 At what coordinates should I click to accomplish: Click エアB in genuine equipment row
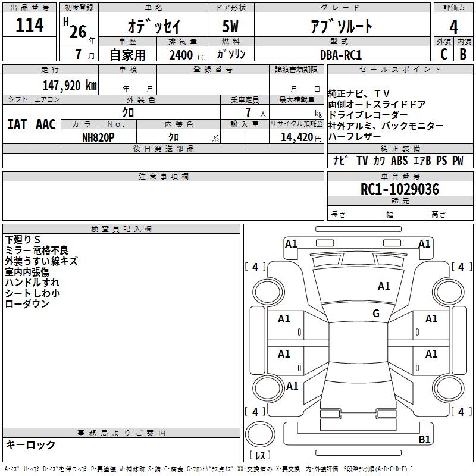click(422, 161)
